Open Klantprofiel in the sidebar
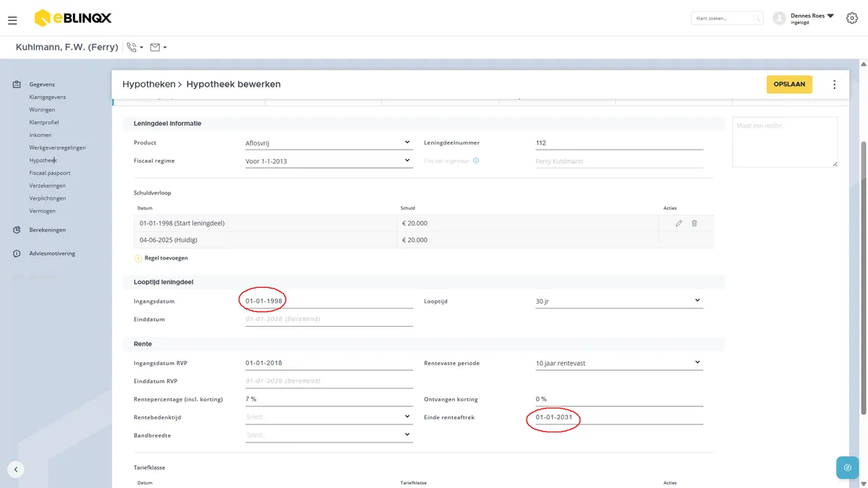Image resolution: width=868 pixels, height=488 pixels. tap(44, 122)
